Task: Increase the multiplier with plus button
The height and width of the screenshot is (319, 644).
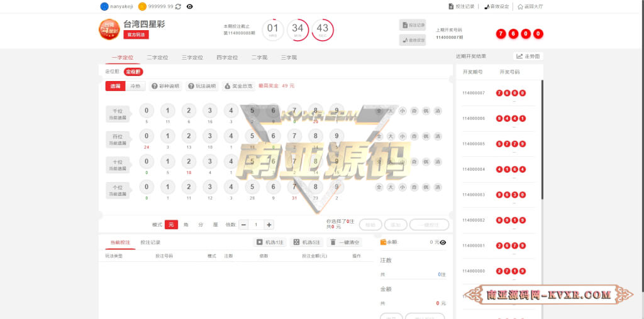Action: [x=269, y=225]
